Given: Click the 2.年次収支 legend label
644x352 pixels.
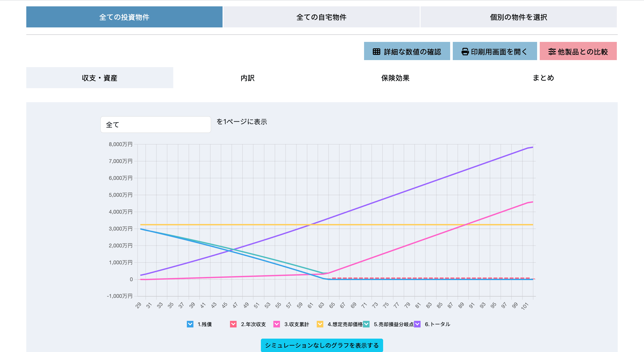Looking at the screenshot, I should [253, 324].
